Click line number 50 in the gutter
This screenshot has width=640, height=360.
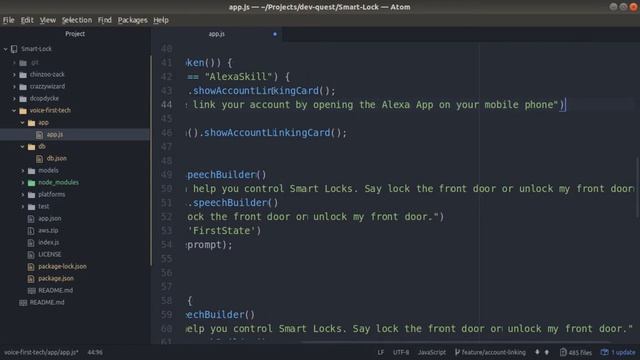167,189
